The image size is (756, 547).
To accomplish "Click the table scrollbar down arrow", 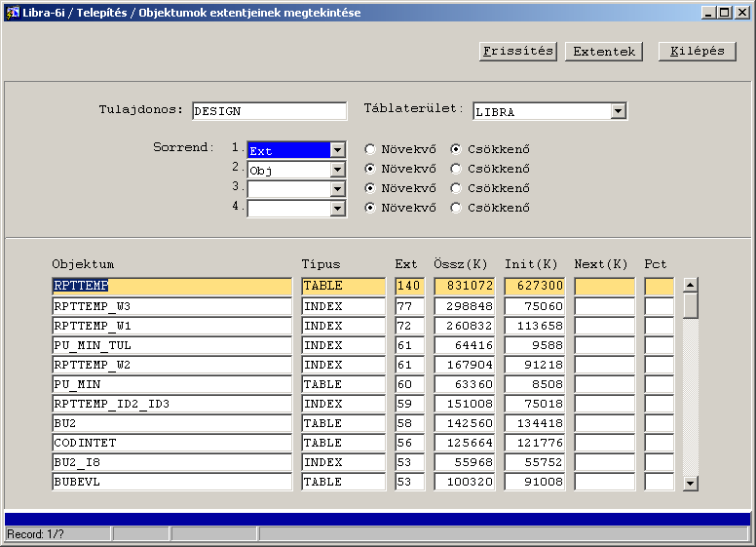I will tap(691, 484).
